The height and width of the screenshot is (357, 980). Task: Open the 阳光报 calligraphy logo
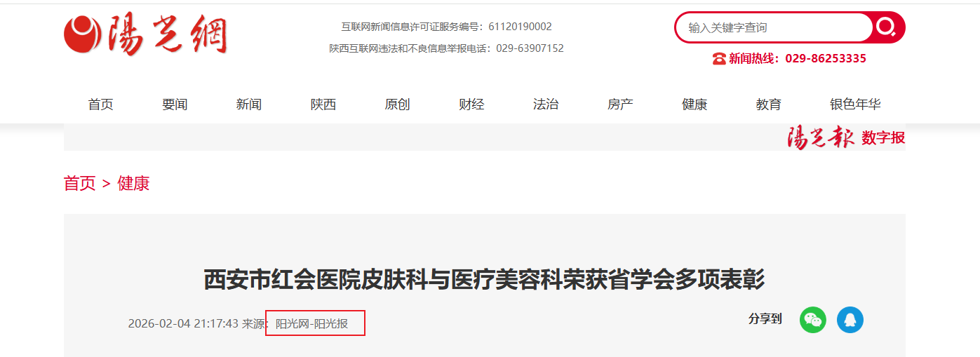(x=821, y=137)
